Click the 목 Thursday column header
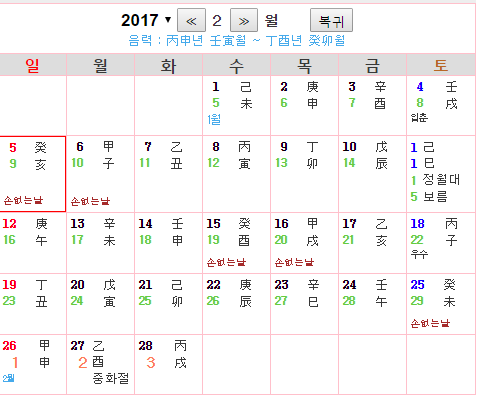 (304, 65)
